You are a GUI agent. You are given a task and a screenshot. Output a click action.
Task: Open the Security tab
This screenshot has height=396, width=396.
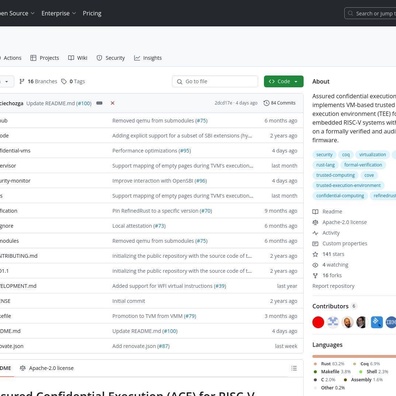(x=111, y=58)
